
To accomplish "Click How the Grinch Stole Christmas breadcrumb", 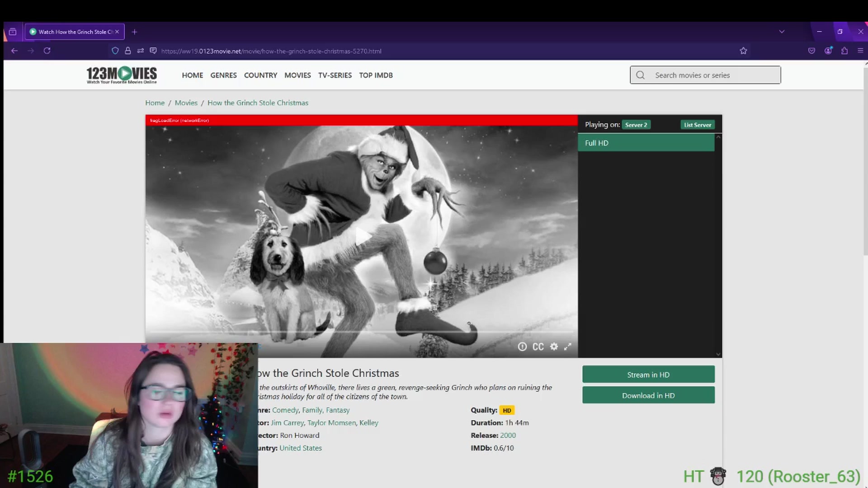I will point(258,103).
